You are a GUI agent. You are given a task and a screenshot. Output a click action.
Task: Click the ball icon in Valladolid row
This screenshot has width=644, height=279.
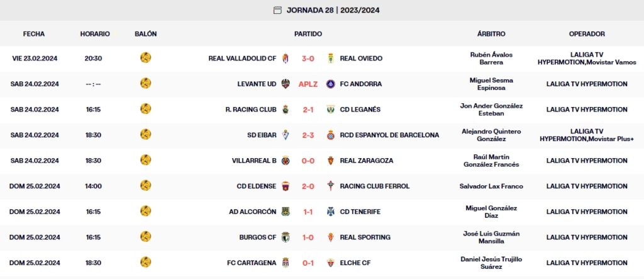tap(146, 58)
